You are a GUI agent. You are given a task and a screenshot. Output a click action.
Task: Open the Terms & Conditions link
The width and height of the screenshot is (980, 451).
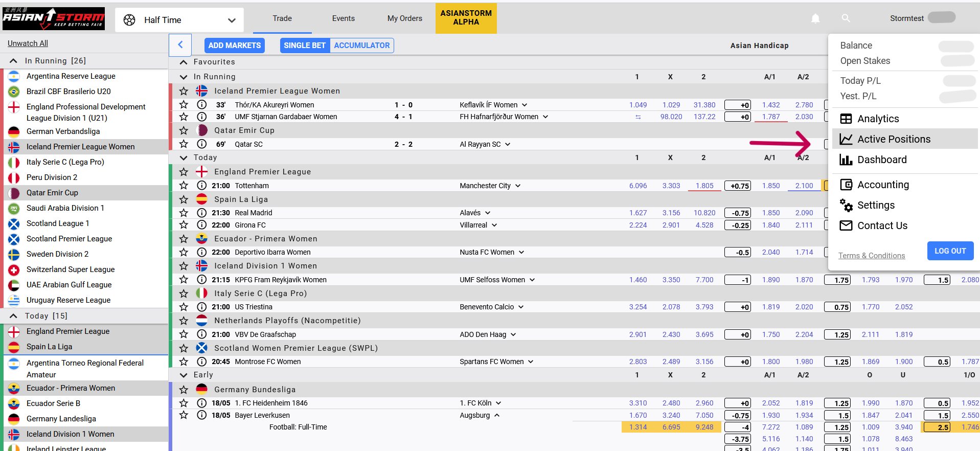[872, 256]
